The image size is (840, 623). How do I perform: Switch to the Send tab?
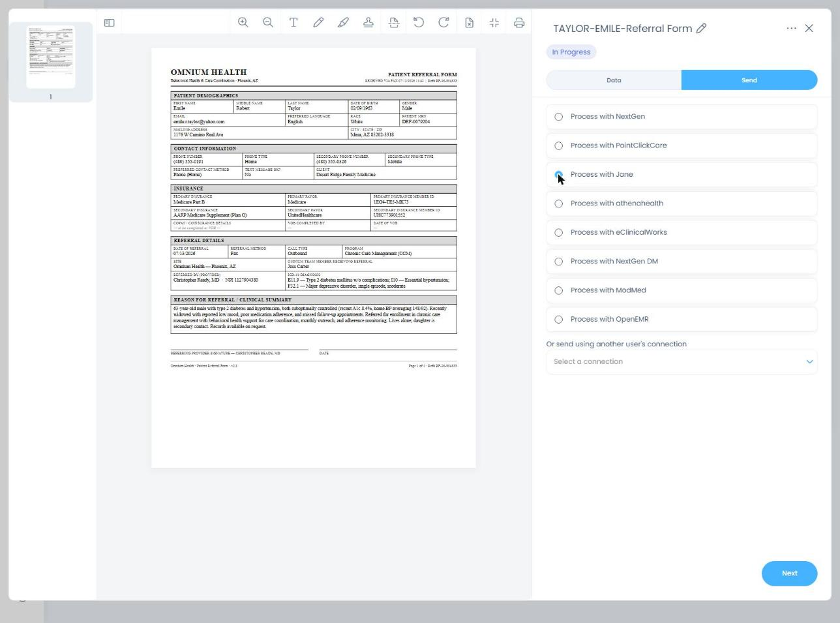[x=749, y=80]
